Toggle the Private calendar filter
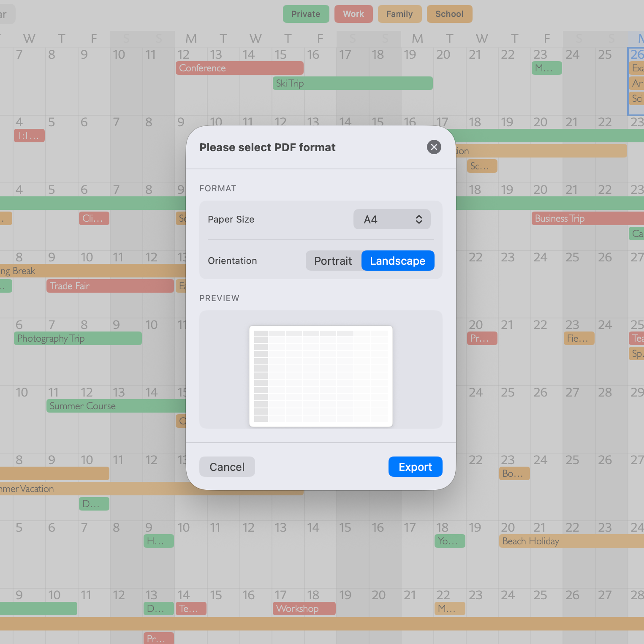 click(306, 14)
